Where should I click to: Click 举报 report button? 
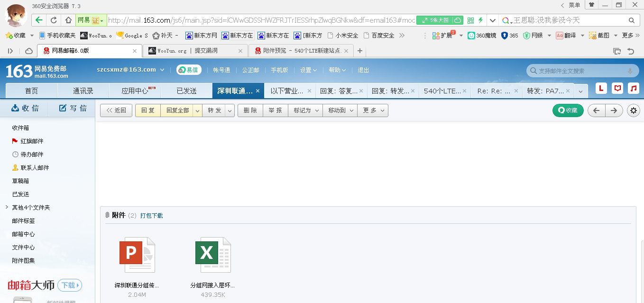click(275, 110)
